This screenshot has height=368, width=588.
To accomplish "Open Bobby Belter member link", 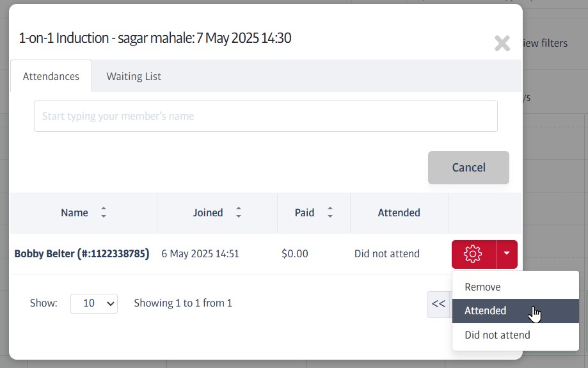I will coord(82,254).
